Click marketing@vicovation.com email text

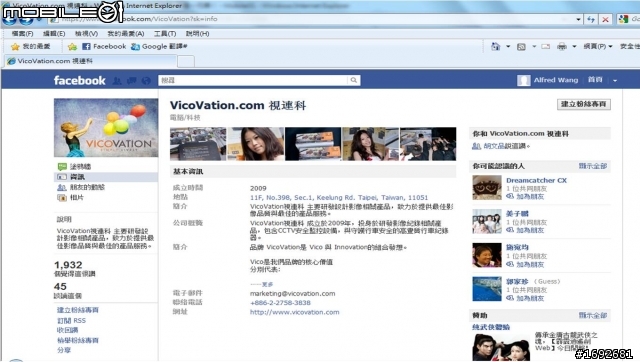(292, 293)
